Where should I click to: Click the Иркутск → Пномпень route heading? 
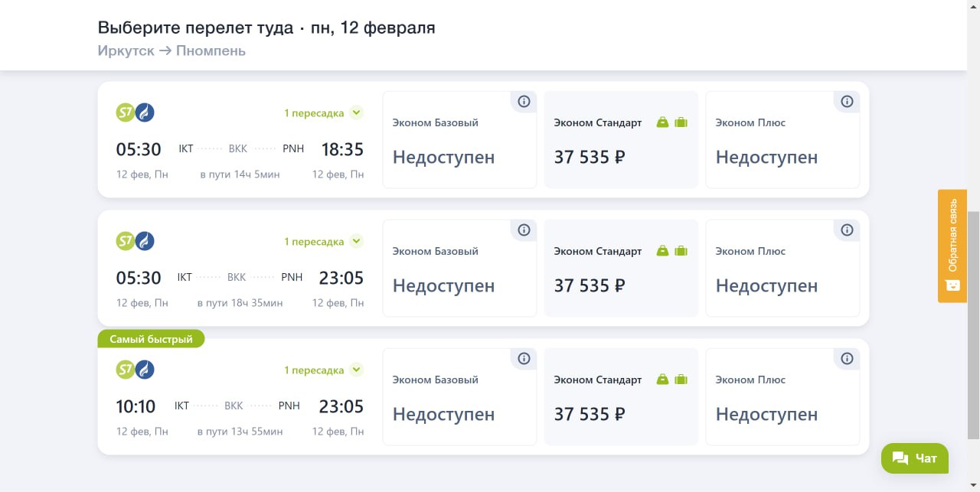pyautogui.click(x=171, y=51)
